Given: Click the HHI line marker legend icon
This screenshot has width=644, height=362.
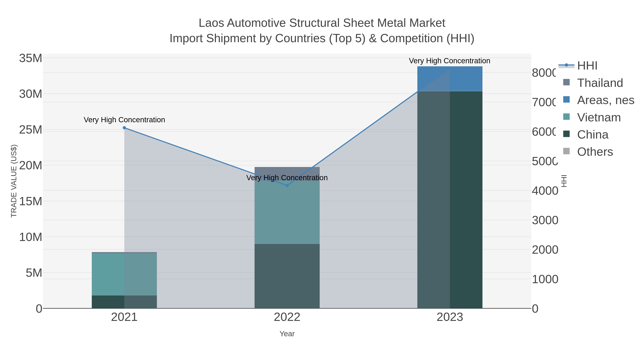Looking at the screenshot, I should coord(566,65).
